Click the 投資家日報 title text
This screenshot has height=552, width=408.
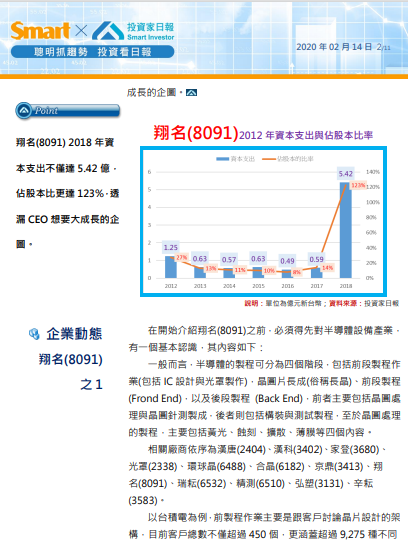pyautogui.click(x=150, y=27)
